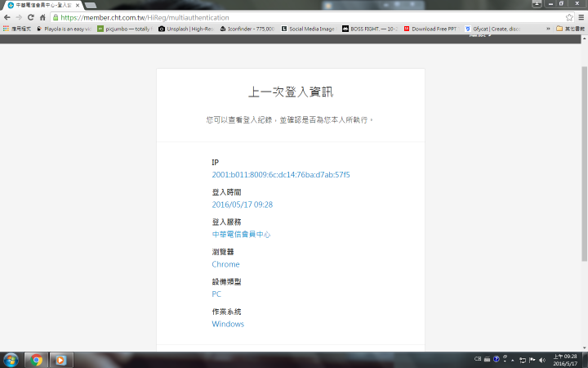Open the Gfycat bookmark
This screenshot has height=368, width=588.
(492, 29)
